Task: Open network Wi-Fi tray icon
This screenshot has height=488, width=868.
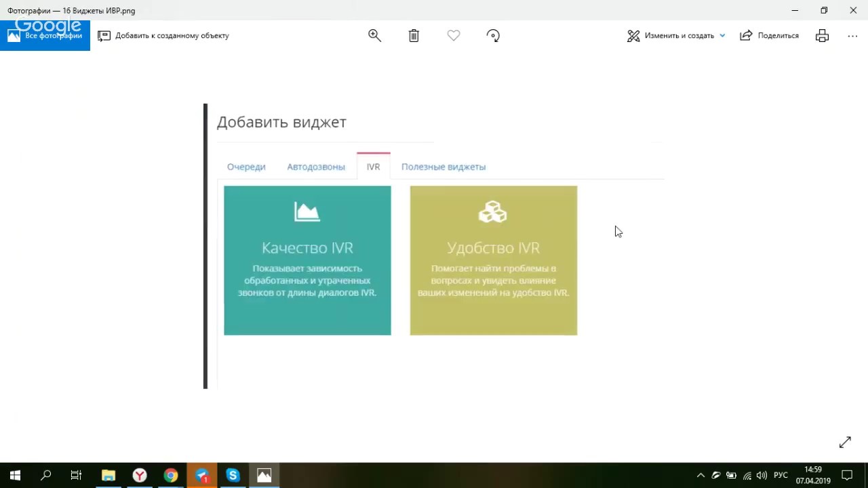Action: 747,475
